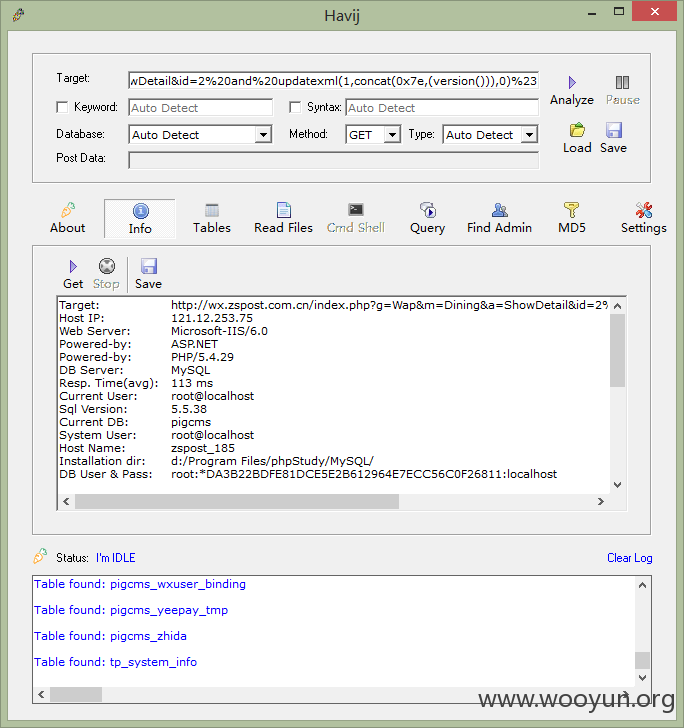Image resolution: width=684 pixels, height=728 pixels.
Task: Click log panel scroll left arrow
Action: 41,695
